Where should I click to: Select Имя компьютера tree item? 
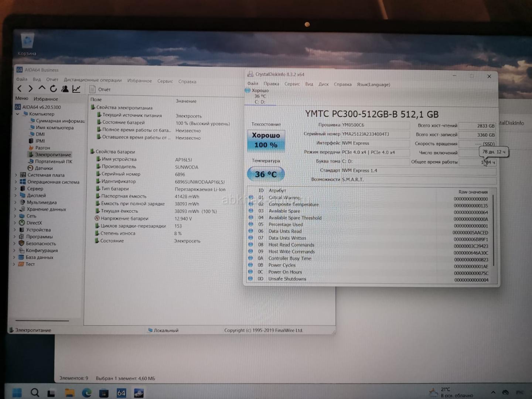point(51,127)
